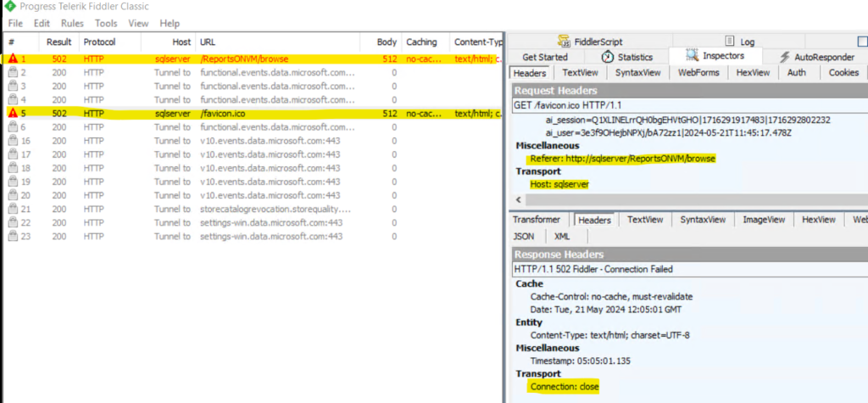Click the lock icon on session 3
Viewport: 868px width, 403px height.
tap(13, 86)
